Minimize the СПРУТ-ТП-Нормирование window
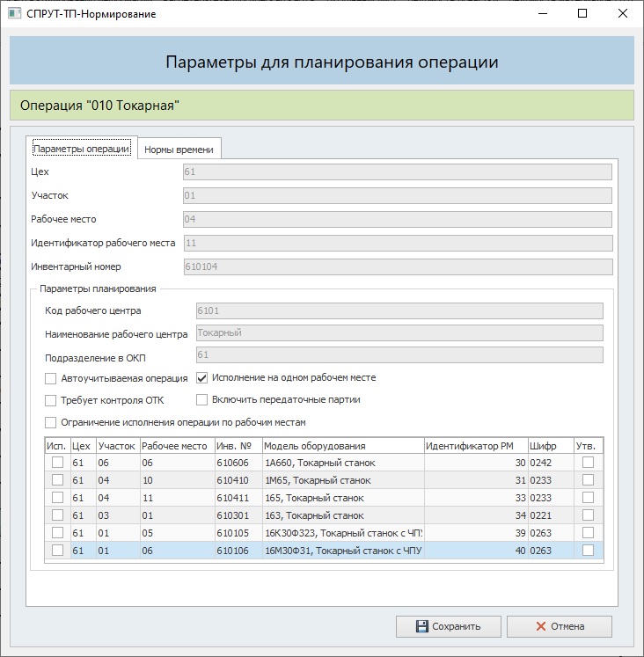644x657 pixels. 542,14
